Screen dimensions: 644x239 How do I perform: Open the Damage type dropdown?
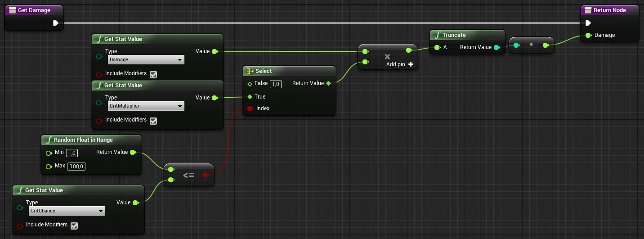146,60
